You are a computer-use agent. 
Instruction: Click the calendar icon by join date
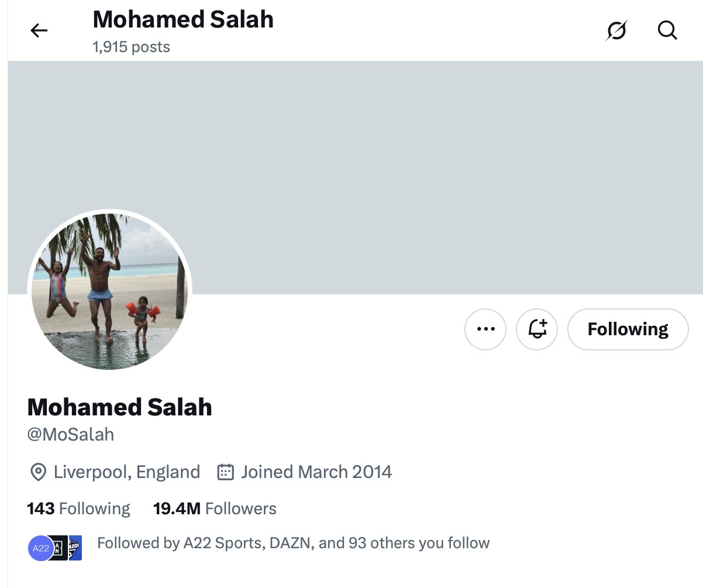pyautogui.click(x=225, y=472)
